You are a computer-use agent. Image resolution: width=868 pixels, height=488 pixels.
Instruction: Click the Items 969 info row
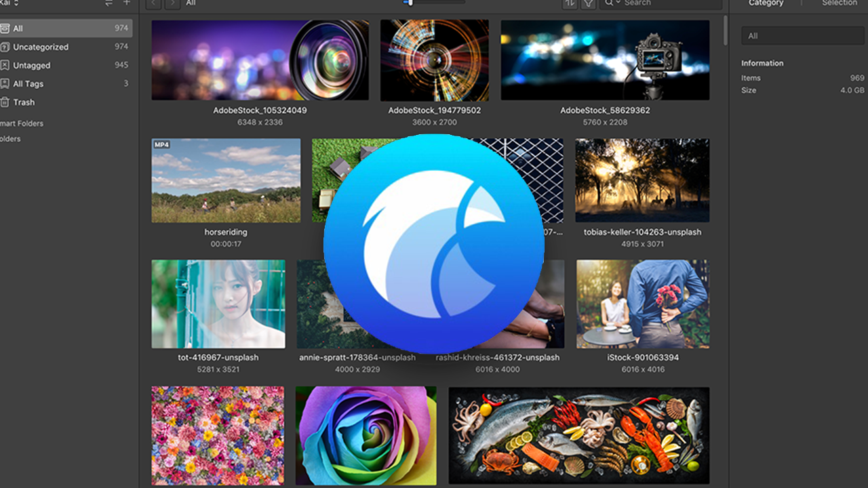(x=803, y=78)
